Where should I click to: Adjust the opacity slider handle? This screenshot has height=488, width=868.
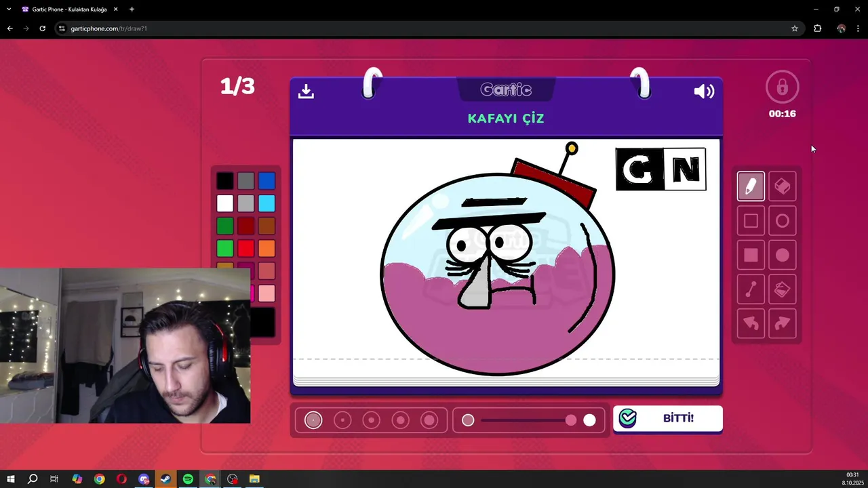click(571, 420)
